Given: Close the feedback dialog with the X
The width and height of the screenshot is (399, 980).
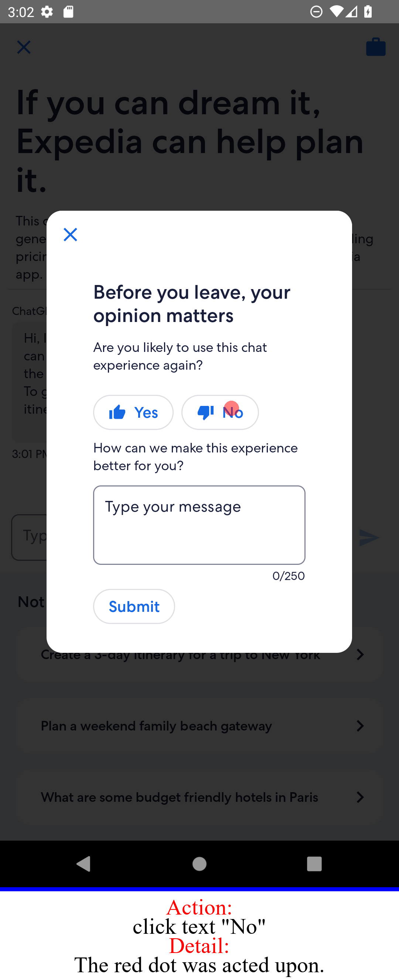Looking at the screenshot, I should [x=70, y=234].
